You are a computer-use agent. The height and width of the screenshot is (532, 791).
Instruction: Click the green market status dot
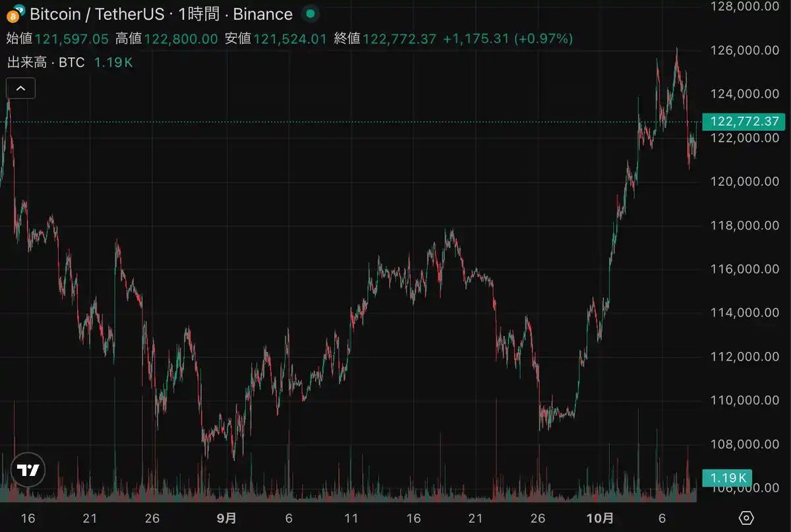pyautogui.click(x=310, y=14)
